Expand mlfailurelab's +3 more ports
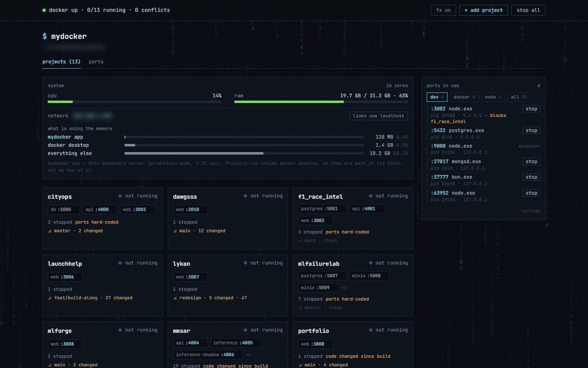588x368 pixels. click(344, 287)
